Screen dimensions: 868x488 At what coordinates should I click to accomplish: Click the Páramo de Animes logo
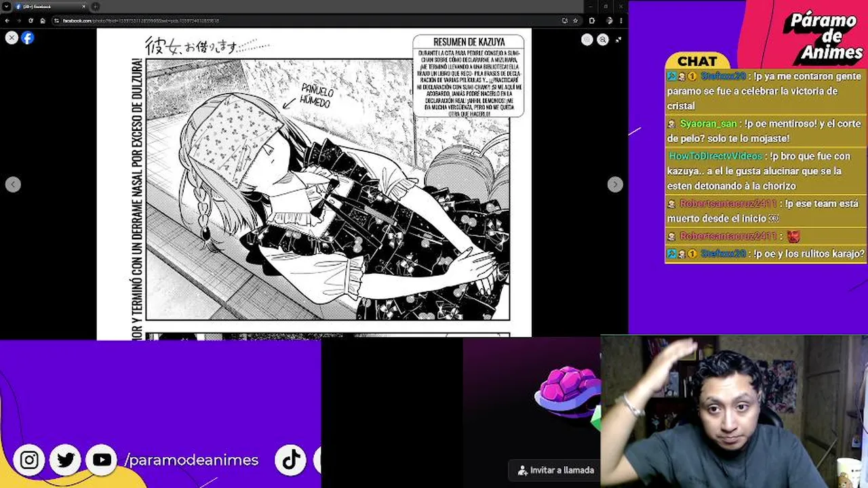tap(823, 36)
